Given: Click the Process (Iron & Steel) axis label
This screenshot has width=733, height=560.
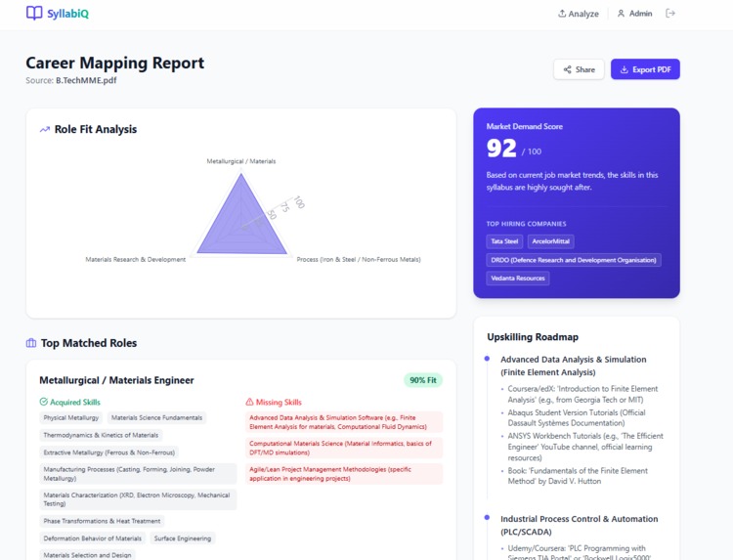Looking at the screenshot, I should pyautogui.click(x=359, y=259).
